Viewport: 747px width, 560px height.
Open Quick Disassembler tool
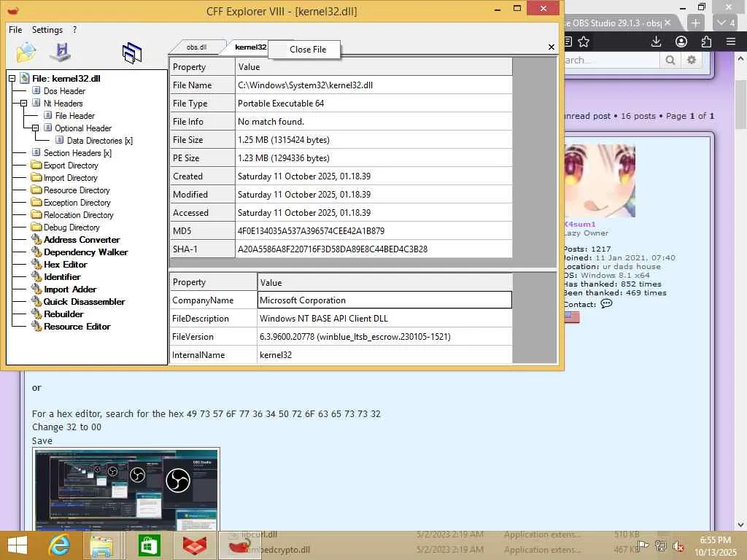(x=84, y=302)
